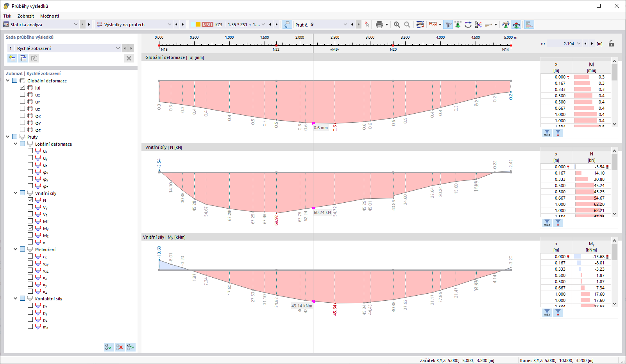
Task: Click the orange color swatch before MSÚ
Action: [x=199, y=25]
